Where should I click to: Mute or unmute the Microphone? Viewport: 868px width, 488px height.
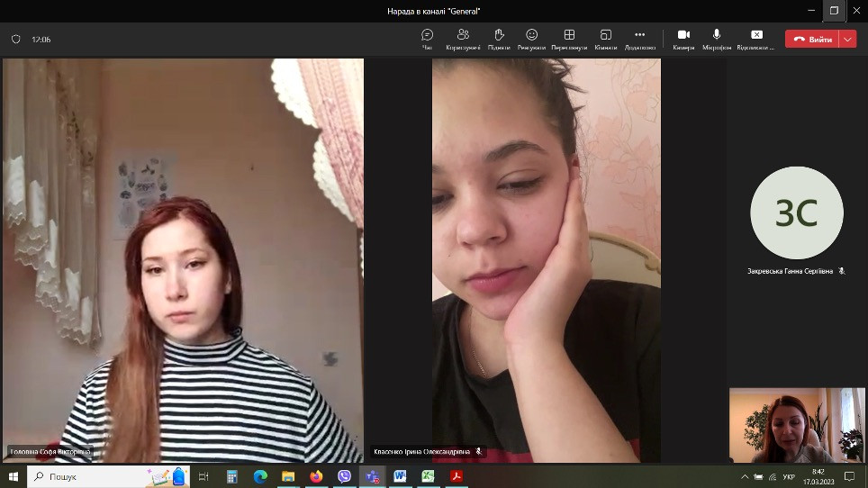[717, 39]
